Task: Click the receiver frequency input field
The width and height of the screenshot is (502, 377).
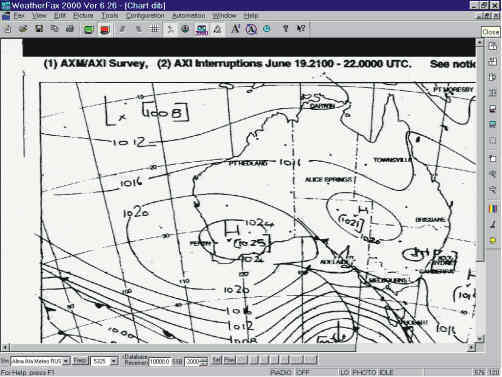Action: [160, 362]
